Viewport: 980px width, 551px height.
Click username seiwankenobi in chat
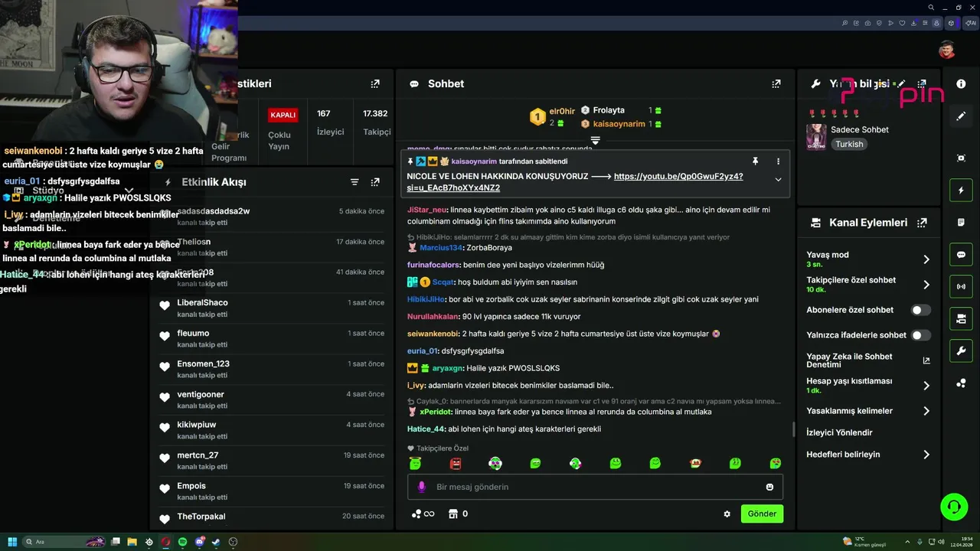[433, 334]
